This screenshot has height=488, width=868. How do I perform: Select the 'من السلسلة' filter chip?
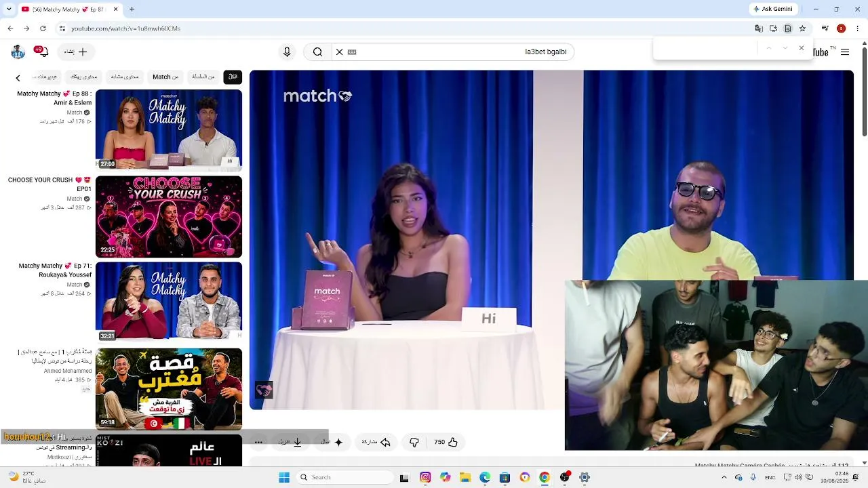point(203,77)
